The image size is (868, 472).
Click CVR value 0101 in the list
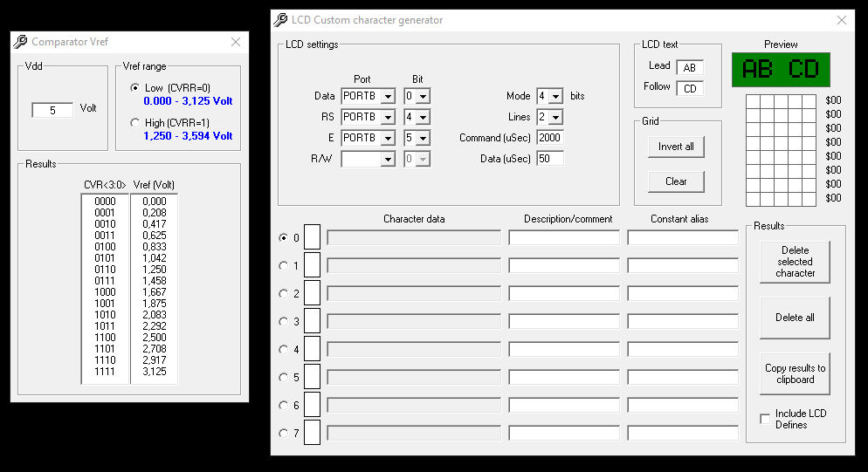coord(105,258)
